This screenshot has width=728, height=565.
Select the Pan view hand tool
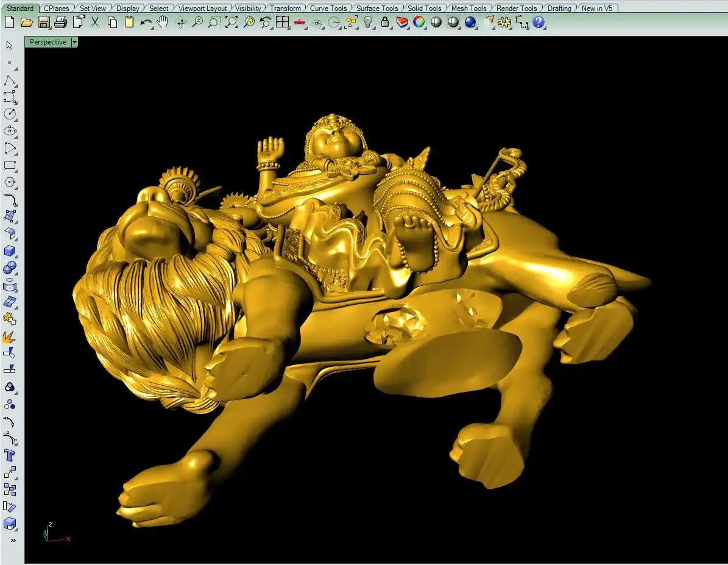(x=162, y=23)
